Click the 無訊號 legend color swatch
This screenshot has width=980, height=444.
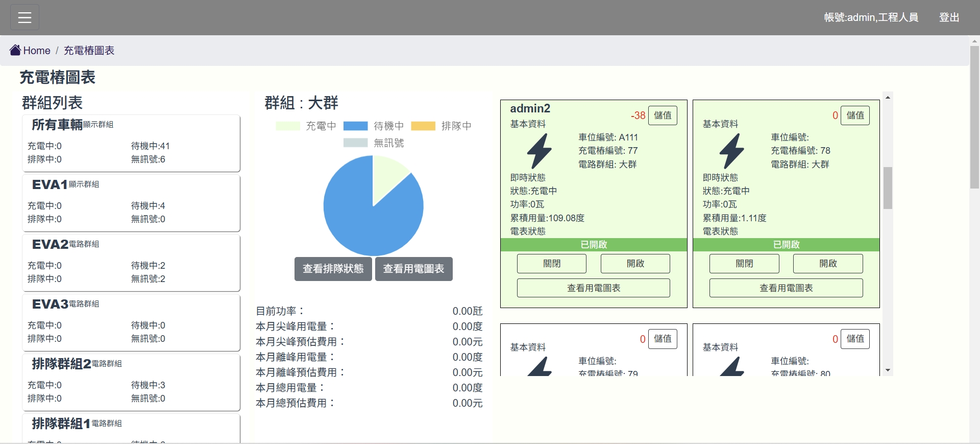tap(355, 143)
